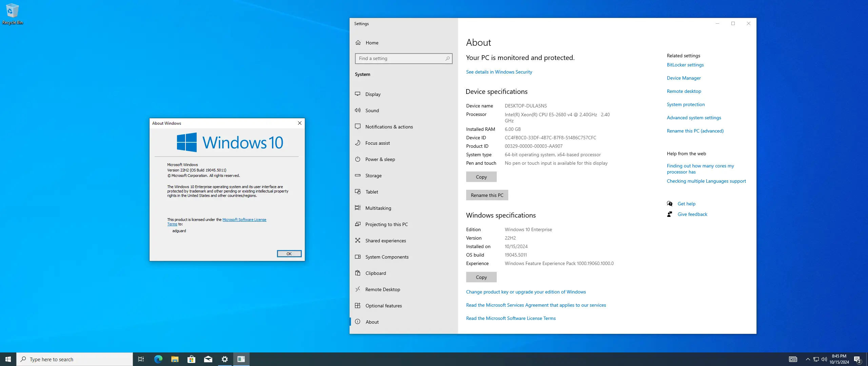Open the Clipboard settings page
The width and height of the screenshot is (868, 366).
point(375,273)
